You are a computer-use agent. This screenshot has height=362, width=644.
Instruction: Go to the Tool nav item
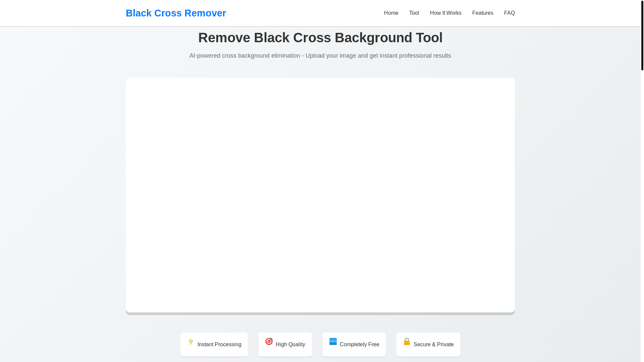414,13
